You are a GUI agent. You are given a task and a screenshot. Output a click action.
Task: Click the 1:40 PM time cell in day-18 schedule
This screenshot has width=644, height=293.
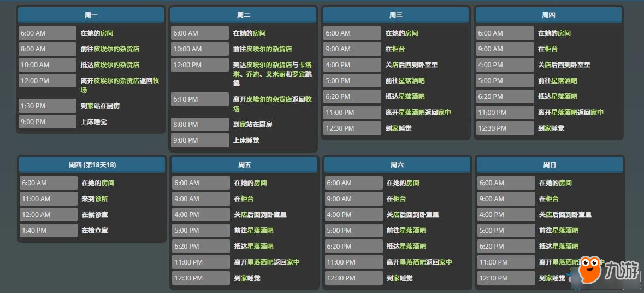[x=48, y=230]
